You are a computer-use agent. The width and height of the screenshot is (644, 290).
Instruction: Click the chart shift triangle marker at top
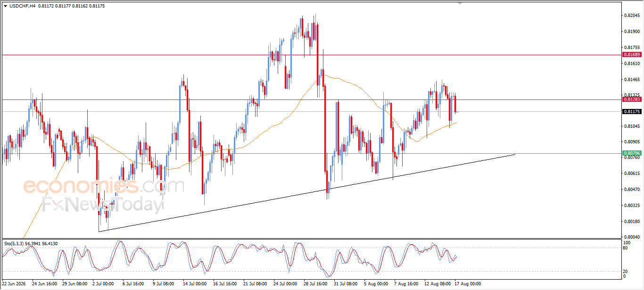click(461, 3)
